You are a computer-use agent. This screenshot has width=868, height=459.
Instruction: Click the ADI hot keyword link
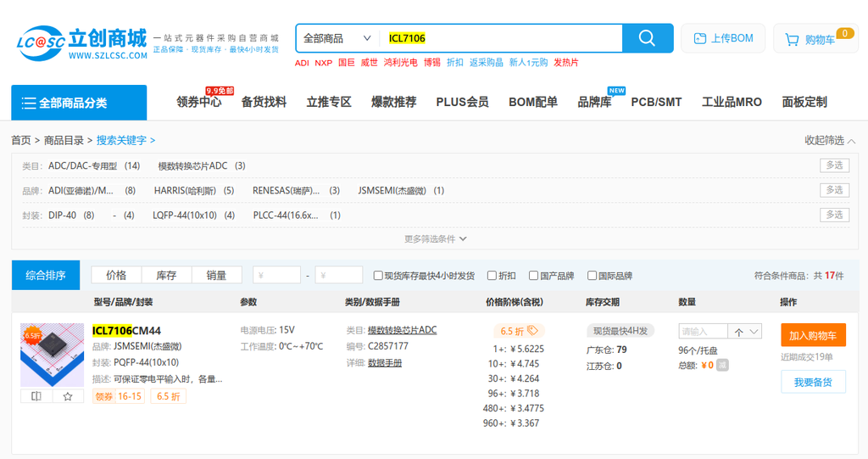point(302,63)
